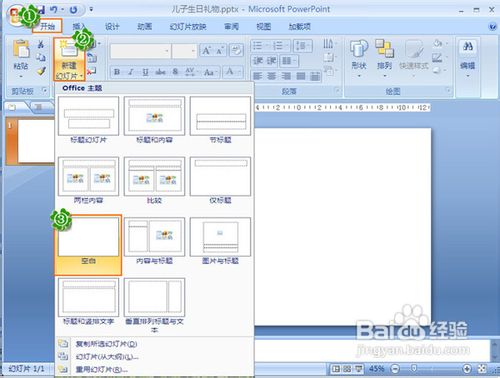Screen dimensions: 500x378
Task: Open the line spacing dropdown
Action: [x=303, y=45]
